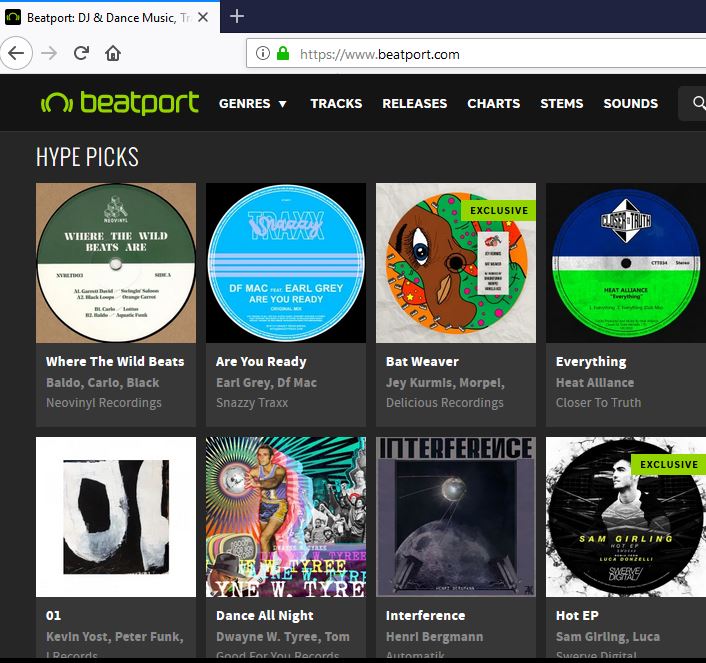Open Where The Wild Beats cover art

click(x=116, y=263)
